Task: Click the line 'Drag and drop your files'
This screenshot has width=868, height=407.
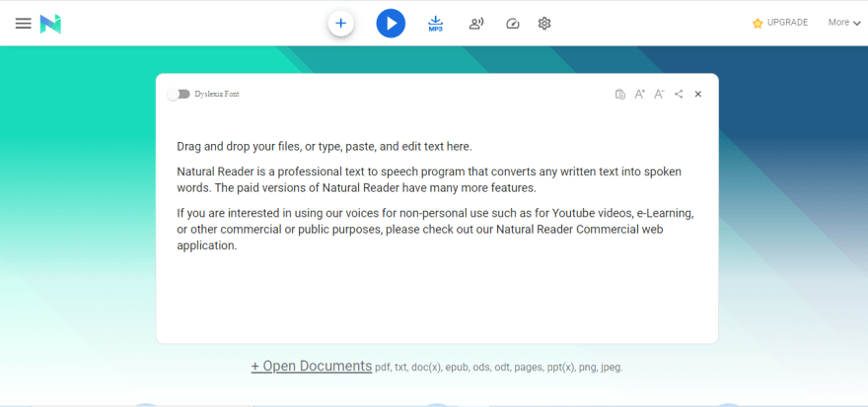Action: 325,147
